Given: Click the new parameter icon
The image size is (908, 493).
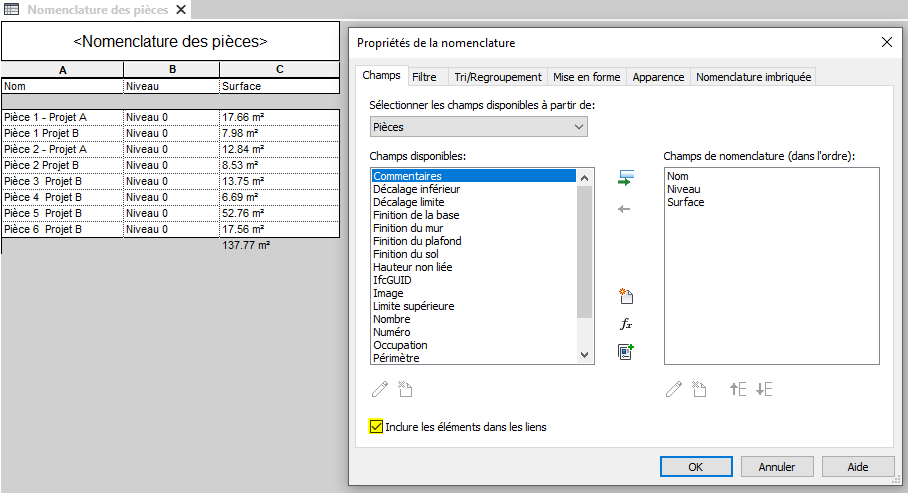Looking at the screenshot, I should click(626, 296).
